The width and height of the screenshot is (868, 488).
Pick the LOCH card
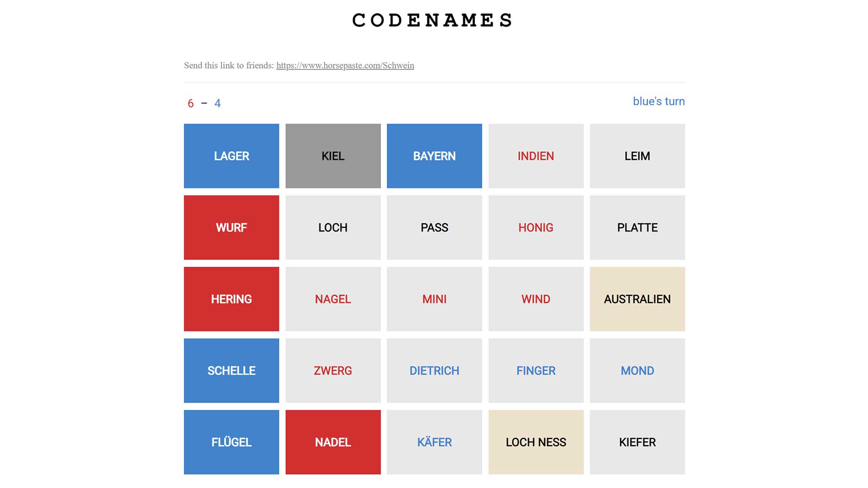tap(333, 227)
